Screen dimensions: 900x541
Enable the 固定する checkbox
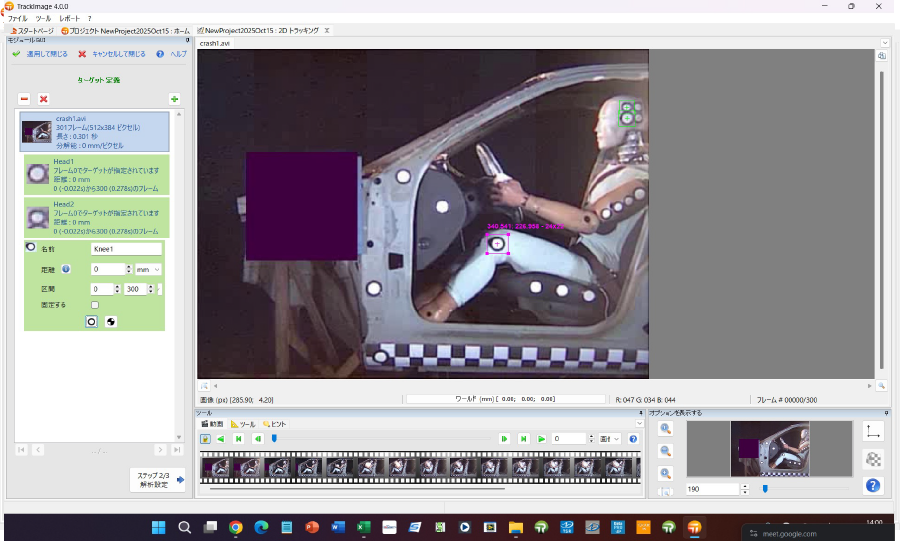[95, 305]
